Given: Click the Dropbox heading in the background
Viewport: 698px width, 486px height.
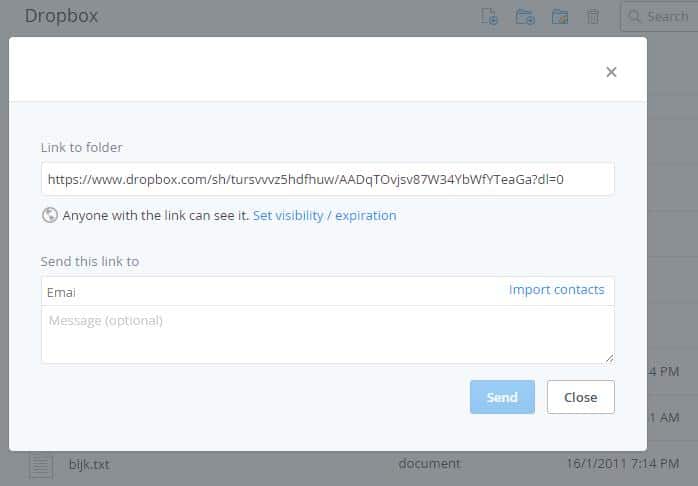Looking at the screenshot, I should coord(61,16).
